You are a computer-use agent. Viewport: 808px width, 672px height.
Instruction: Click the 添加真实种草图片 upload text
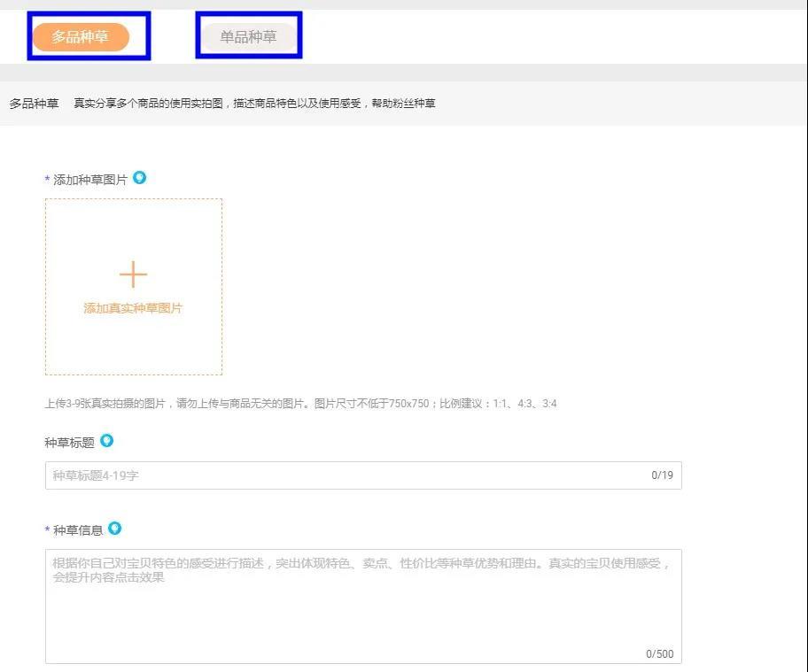click(x=133, y=308)
